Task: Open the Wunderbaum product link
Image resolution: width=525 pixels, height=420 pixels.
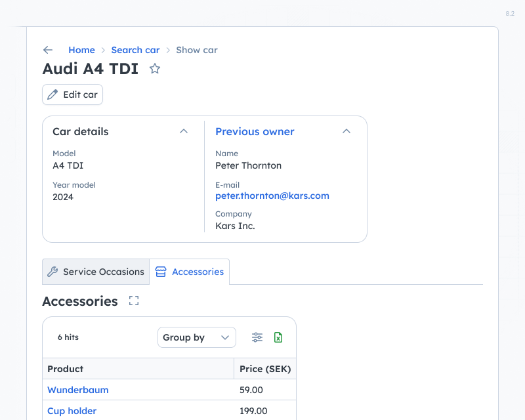Action: point(78,390)
